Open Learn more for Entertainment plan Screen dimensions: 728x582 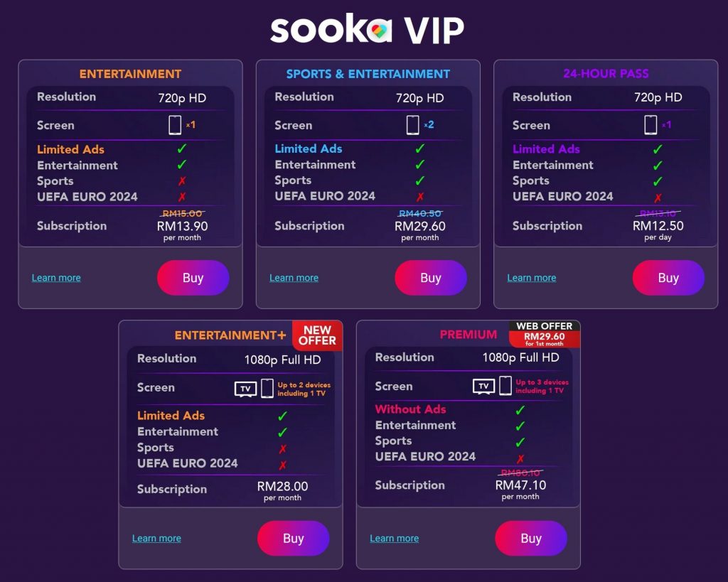(56, 278)
